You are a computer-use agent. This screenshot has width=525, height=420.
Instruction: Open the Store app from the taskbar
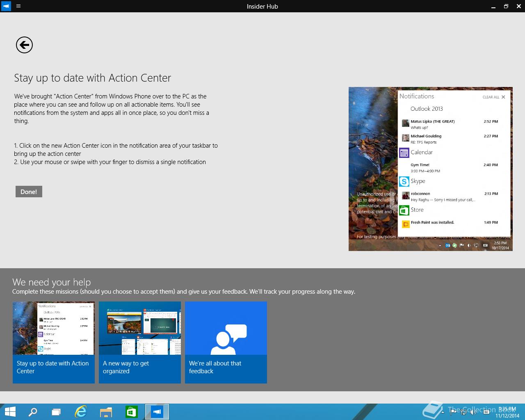131,412
